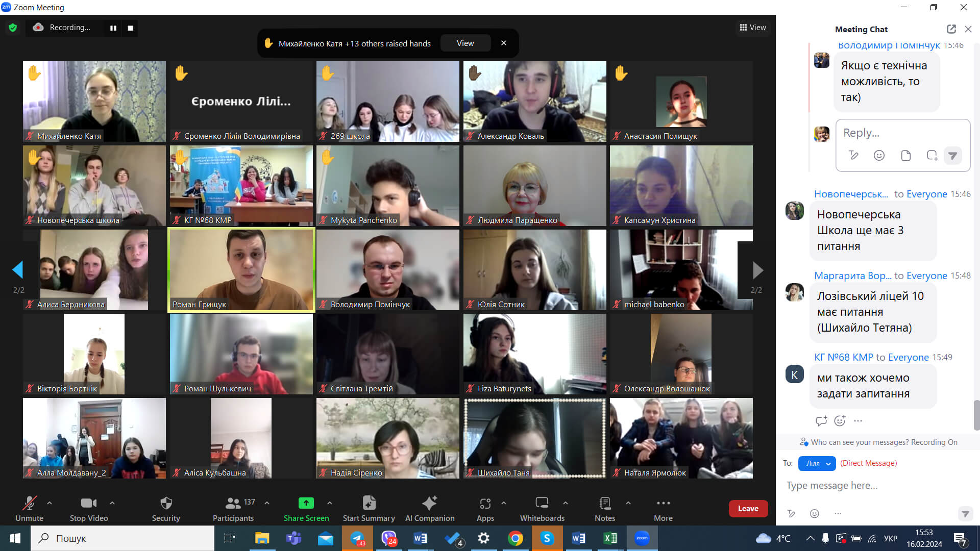Click the Share Screen icon

pos(306,504)
